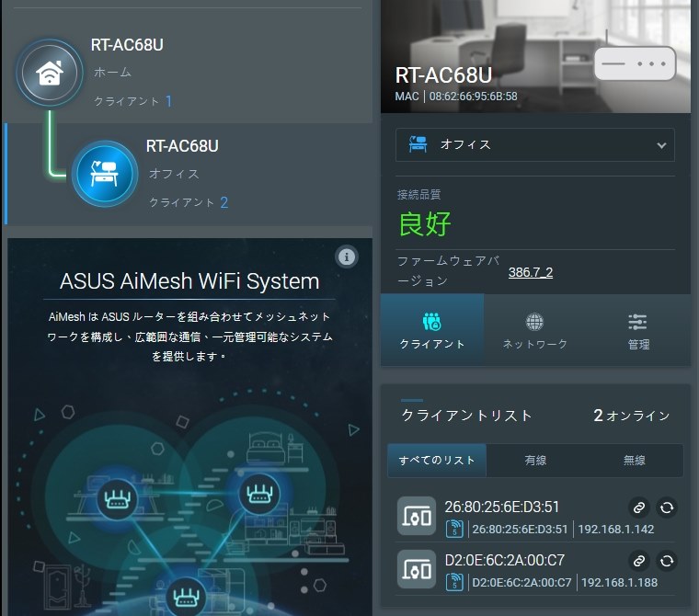Filter client list by 無線
Viewport: 699px width, 616px height.
634,461
